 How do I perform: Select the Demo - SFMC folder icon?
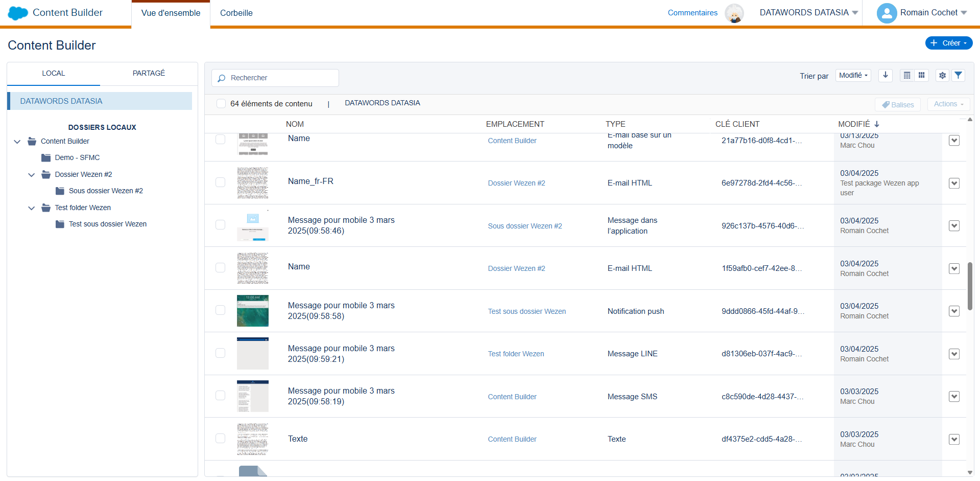[46, 157]
